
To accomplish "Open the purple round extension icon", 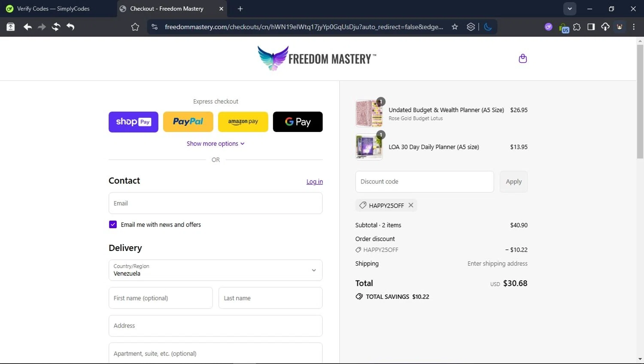I will coord(548,27).
